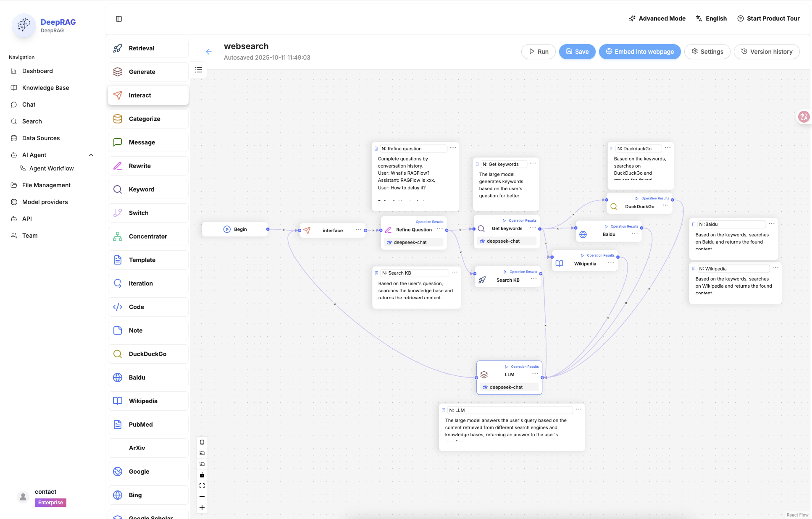The height and width of the screenshot is (519, 812).
Task: Collapse the AI Agent navigation section
Action: pos(91,155)
